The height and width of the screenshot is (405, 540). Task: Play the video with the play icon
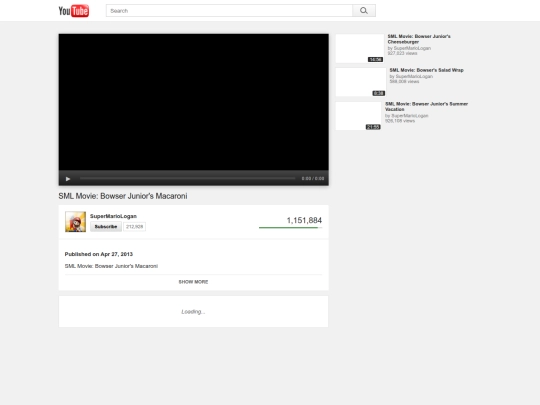coord(68,179)
